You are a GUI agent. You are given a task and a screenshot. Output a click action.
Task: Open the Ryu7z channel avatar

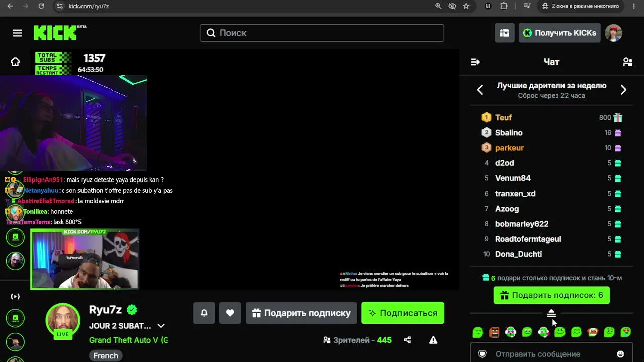coord(63,320)
